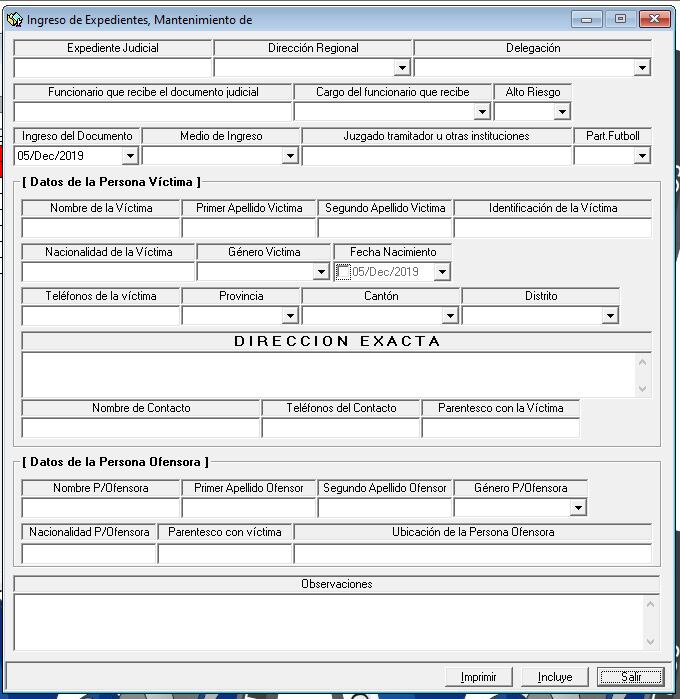Open the Dirección Regional dropdown
The width and height of the screenshot is (680, 699).
(402, 68)
